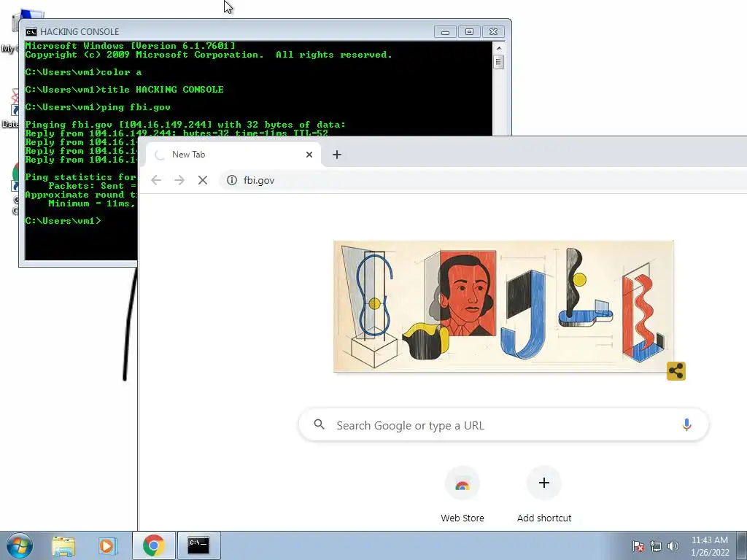The width and height of the screenshot is (747, 560).
Task: Click the Search Google or type a URL box
Action: tap(503, 425)
